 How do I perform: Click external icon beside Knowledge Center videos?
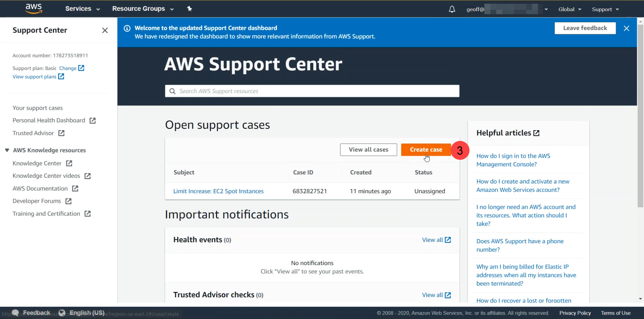click(x=88, y=176)
